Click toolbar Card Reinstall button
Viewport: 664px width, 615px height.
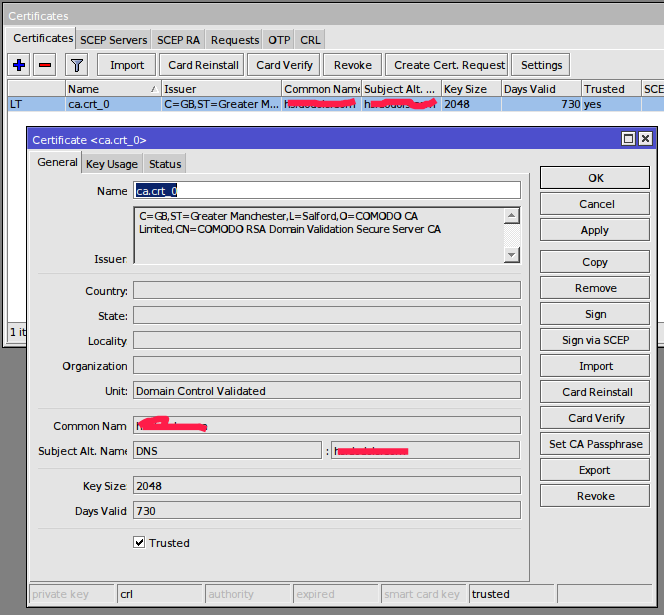pos(203,65)
